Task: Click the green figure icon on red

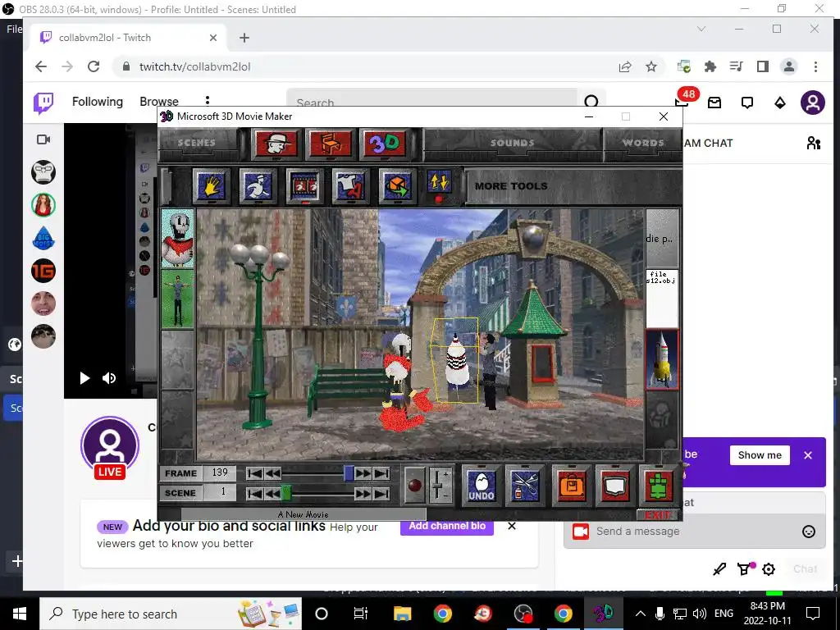Action: (x=659, y=486)
